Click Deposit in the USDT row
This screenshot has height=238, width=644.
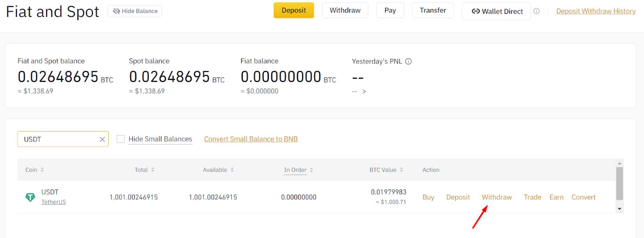458,197
